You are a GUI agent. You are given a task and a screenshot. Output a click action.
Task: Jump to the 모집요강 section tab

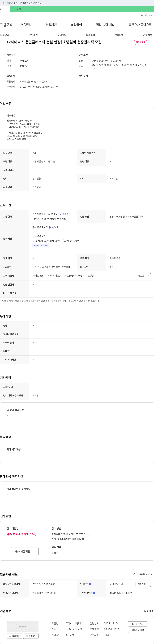[x=4, y=35]
